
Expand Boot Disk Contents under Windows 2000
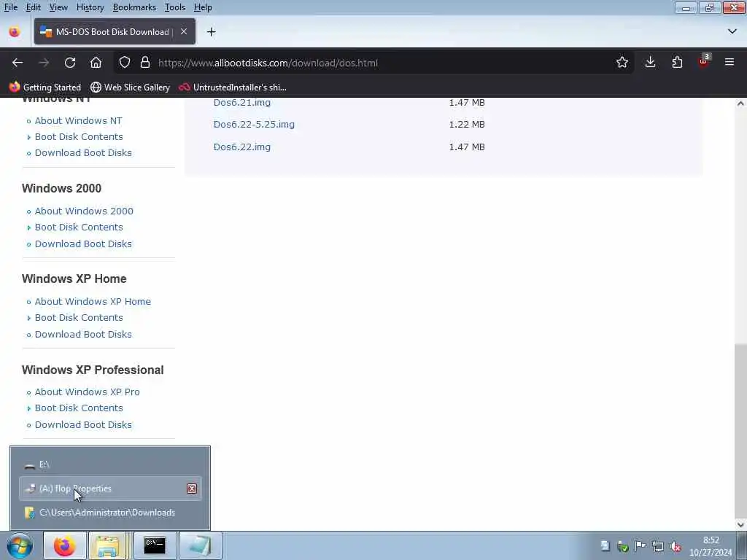(x=79, y=227)
